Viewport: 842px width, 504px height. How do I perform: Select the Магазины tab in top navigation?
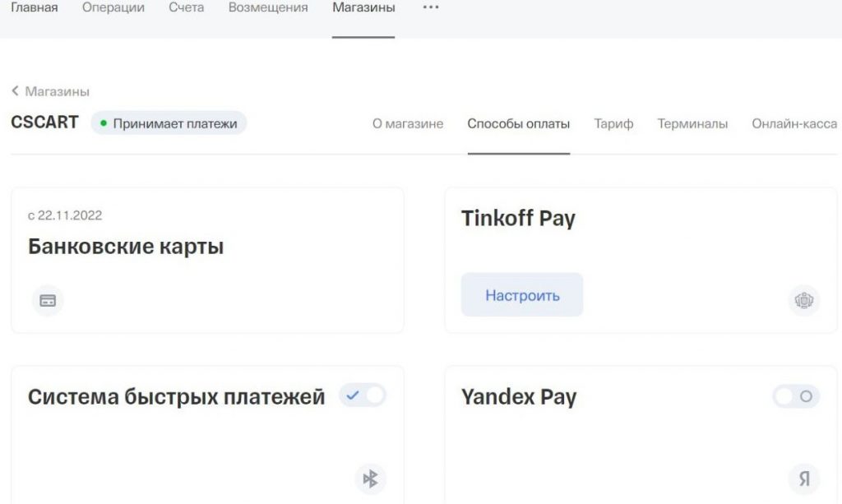(363, 8)
